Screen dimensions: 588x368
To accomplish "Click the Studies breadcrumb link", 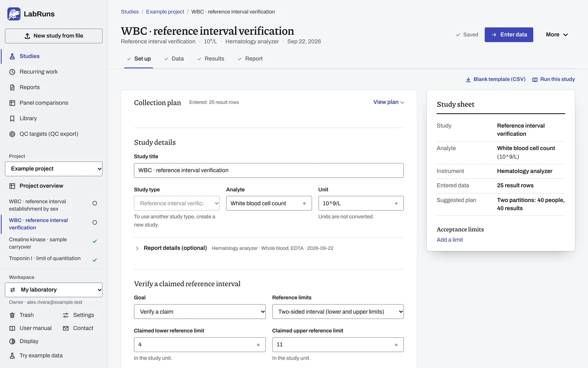I will point(130,12).
